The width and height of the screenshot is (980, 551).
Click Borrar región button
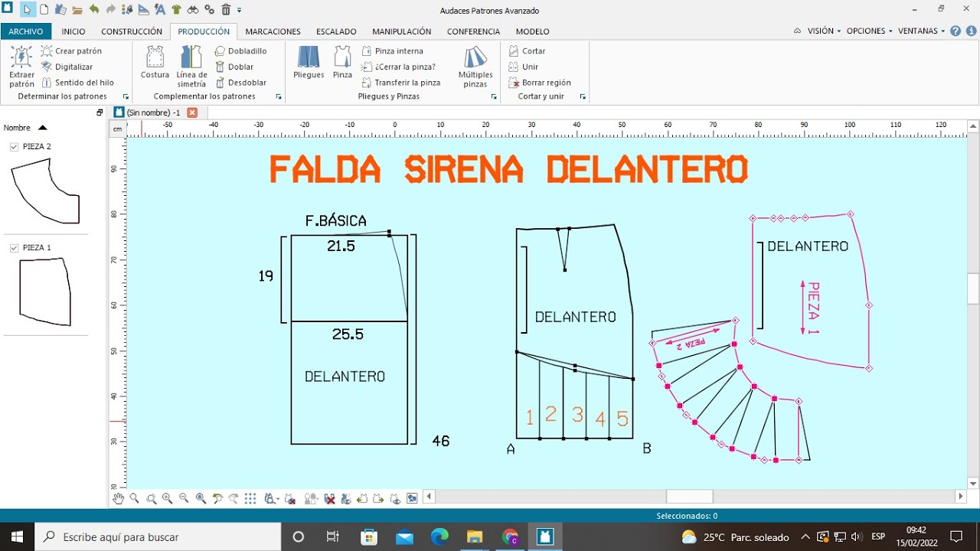pyautogui.click(x=540, y=83)
